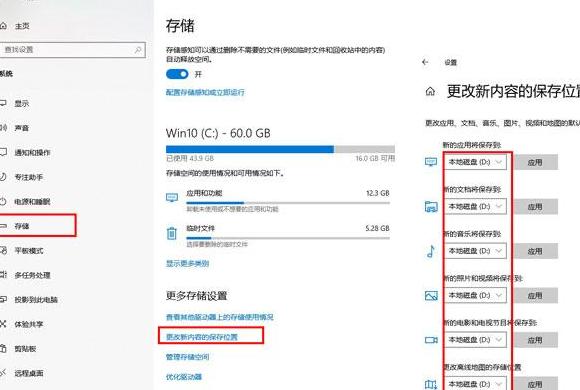Image resolution: width=580 pixels, height=390 pixels.
Task: Select 体验共享 shared experiences icon
Action: (x=3, y=324)
